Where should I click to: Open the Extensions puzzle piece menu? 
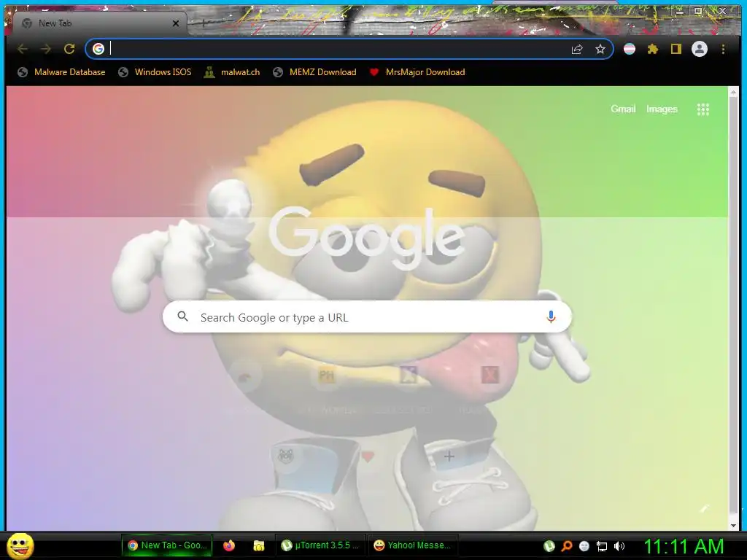coord(653,49)
